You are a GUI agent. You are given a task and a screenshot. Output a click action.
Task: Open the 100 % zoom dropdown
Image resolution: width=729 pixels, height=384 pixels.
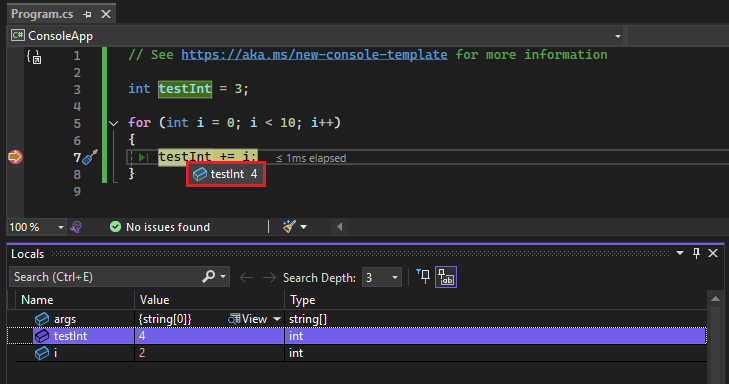point(60,227)
